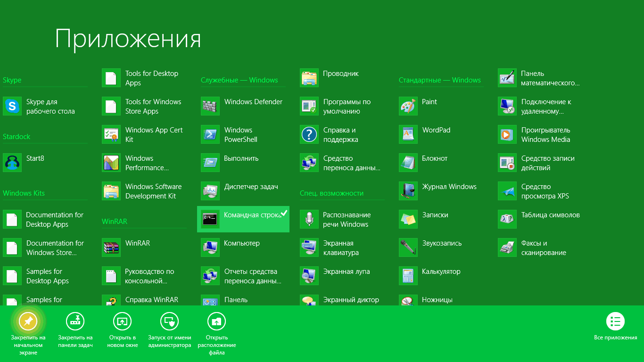The image size is (644, 362).
Task: Click the Все приложения button
Action: (615, 327)
